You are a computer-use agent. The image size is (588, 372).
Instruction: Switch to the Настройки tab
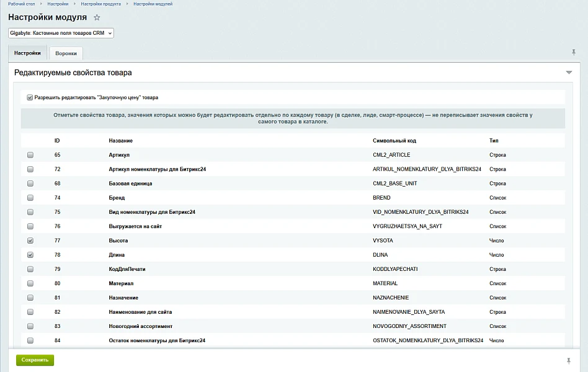[27, 53]
